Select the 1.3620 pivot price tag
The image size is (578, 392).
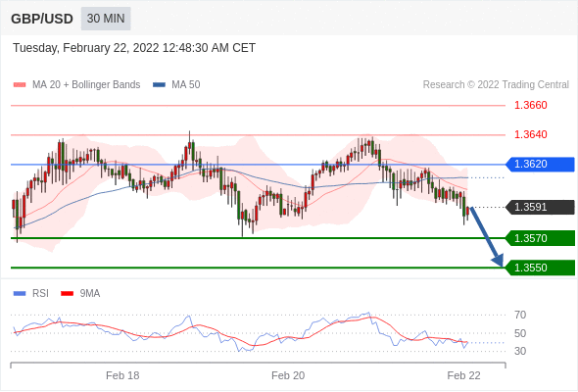tap(540, 164)
